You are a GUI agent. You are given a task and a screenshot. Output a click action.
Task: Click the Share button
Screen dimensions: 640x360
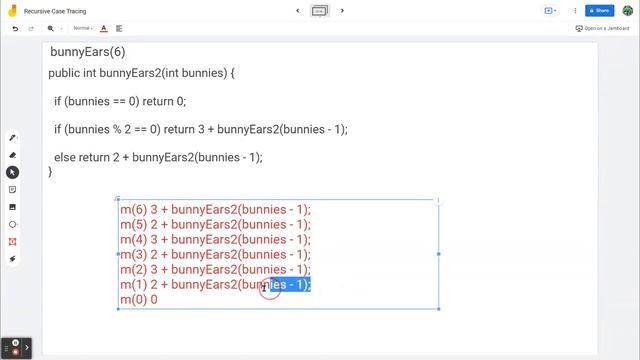(599, 11)
